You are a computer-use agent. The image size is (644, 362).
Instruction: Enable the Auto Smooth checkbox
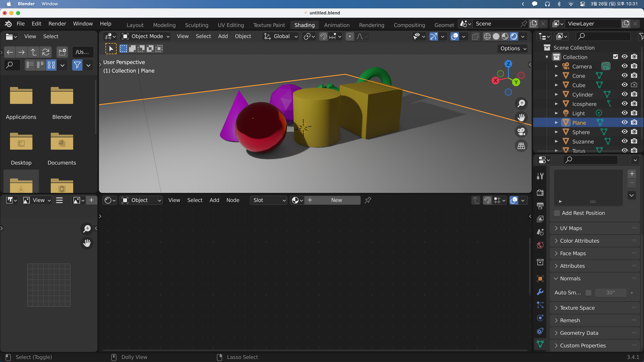pos(588,293)
